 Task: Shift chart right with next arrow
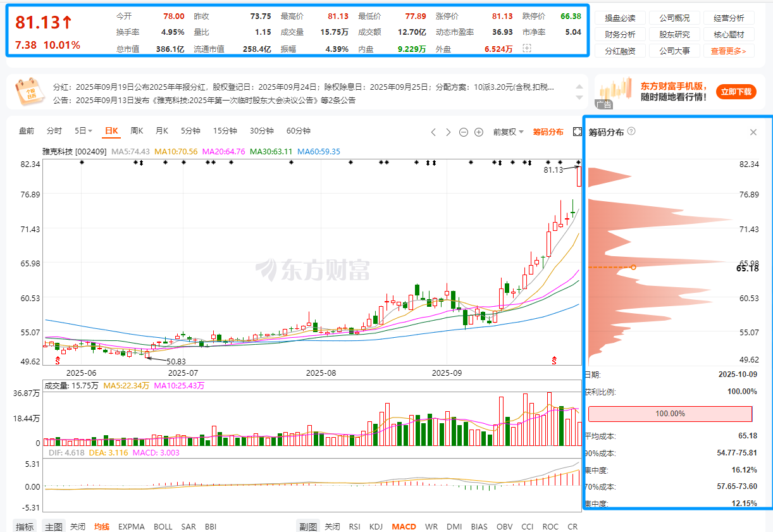pos(448,132)
